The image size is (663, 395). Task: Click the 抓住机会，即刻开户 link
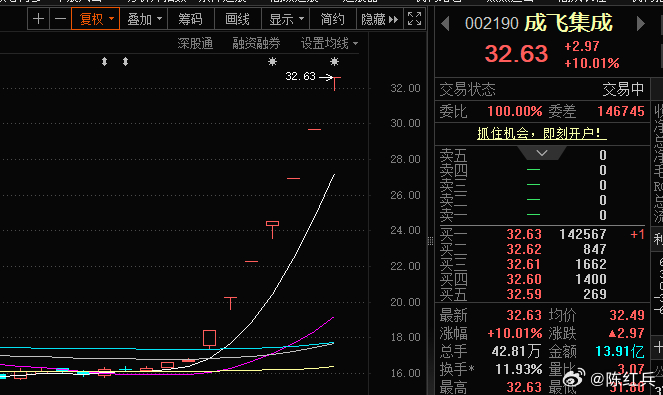(542, 134)
